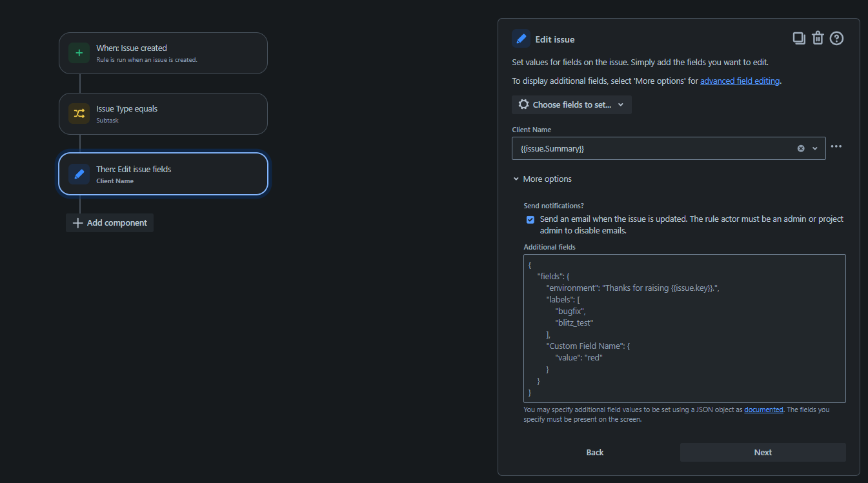Click the pencil icon in the Edit issue header
This screenshot has height=483, width=868.
click(520, 39)
